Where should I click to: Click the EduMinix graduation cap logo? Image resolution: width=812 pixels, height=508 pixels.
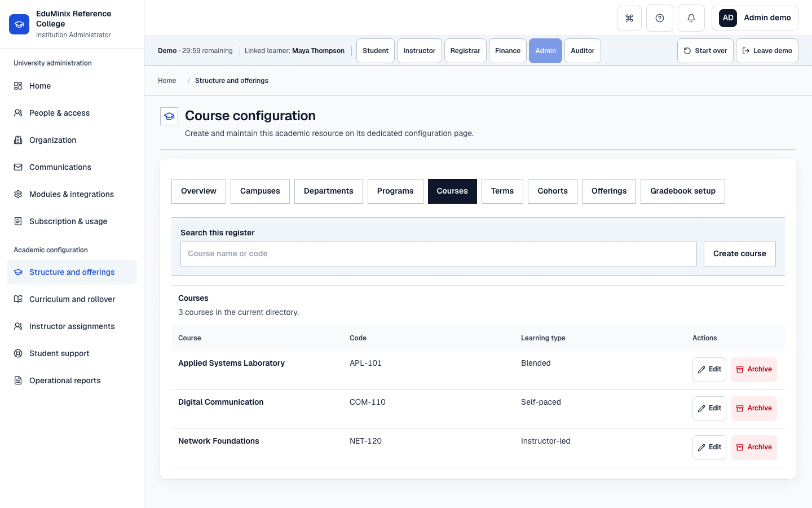coord(19,24)
